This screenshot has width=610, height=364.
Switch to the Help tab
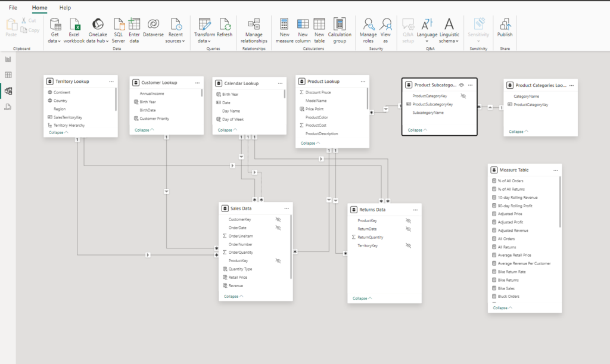65,8
